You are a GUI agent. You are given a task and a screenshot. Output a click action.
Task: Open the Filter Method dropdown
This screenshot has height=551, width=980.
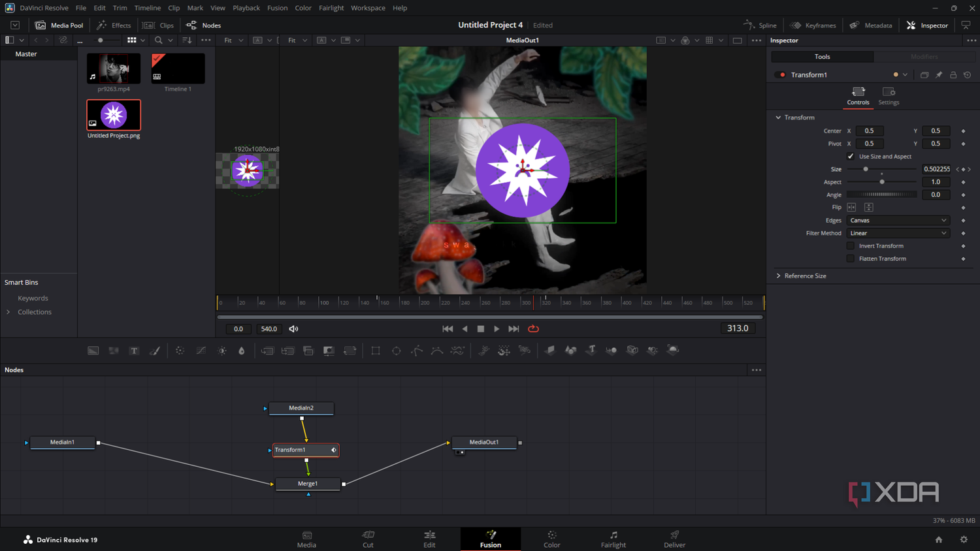898,233
